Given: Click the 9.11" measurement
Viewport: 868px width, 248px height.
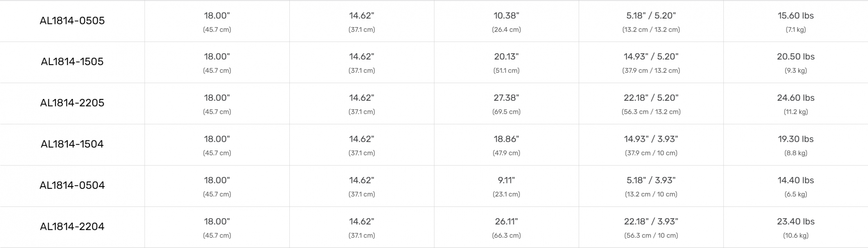Looking at the screenshot, I should (x=506, y=180).
